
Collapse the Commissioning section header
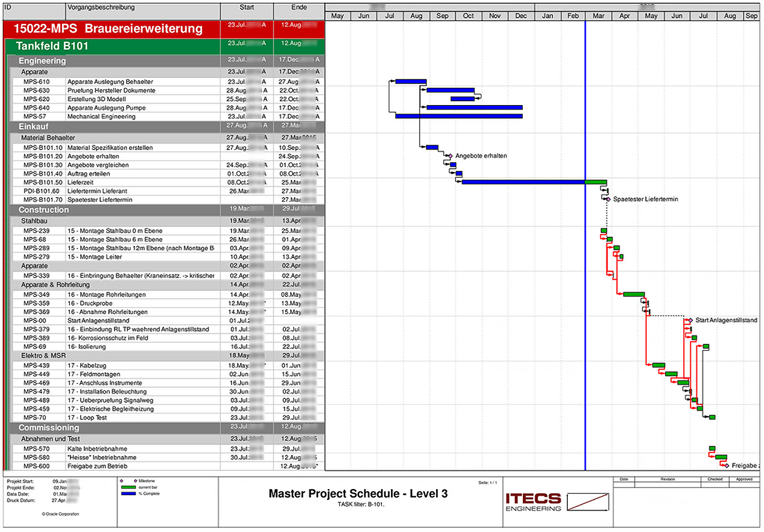pyautogui.click(x=49, y=428)
